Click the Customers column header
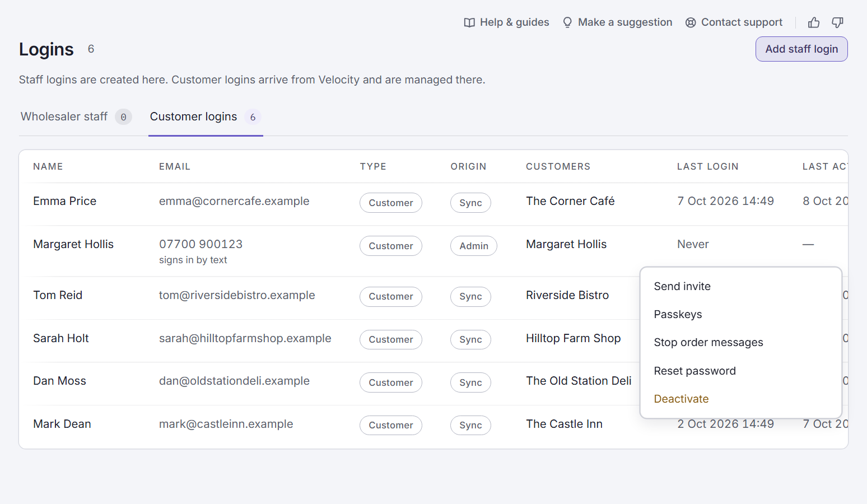The width and height of the screenshot is (867, 504). click(558, 166)
